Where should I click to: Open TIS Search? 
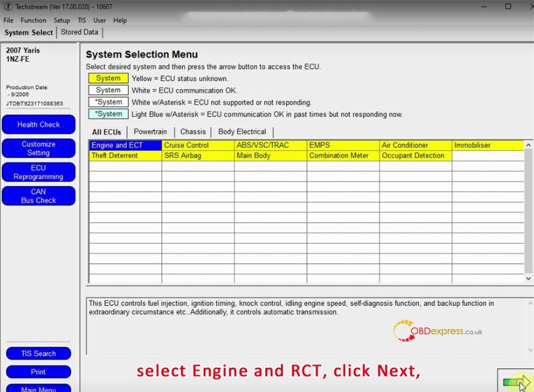point(38,354)
